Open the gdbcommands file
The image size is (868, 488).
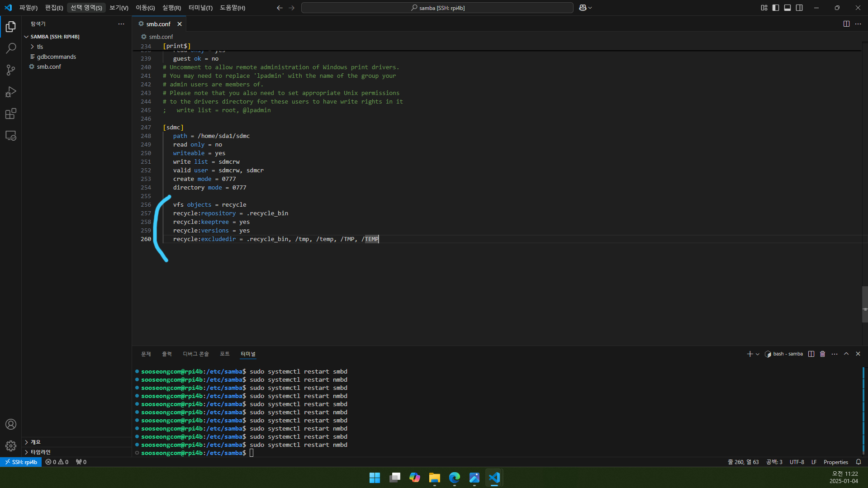point(77,57)
